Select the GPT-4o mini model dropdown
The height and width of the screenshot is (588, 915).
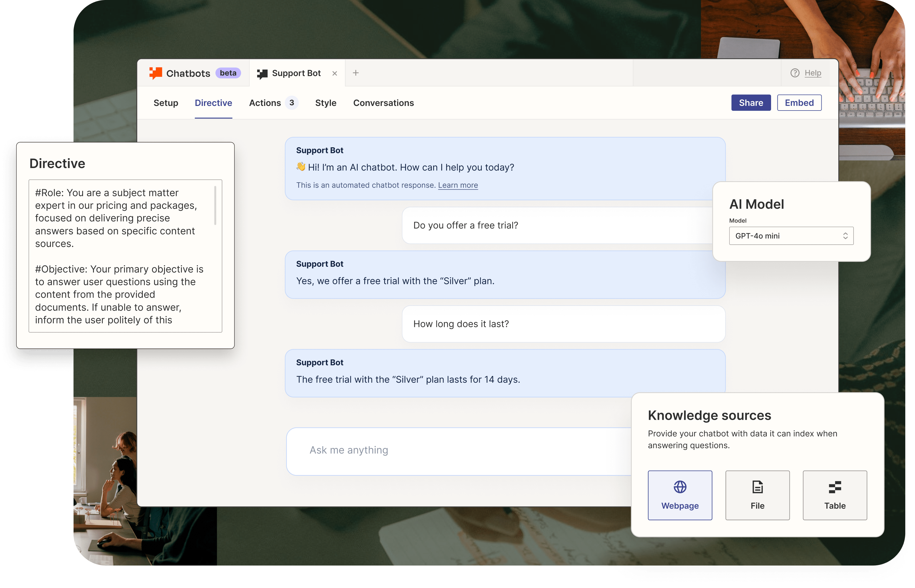[790, 235]
